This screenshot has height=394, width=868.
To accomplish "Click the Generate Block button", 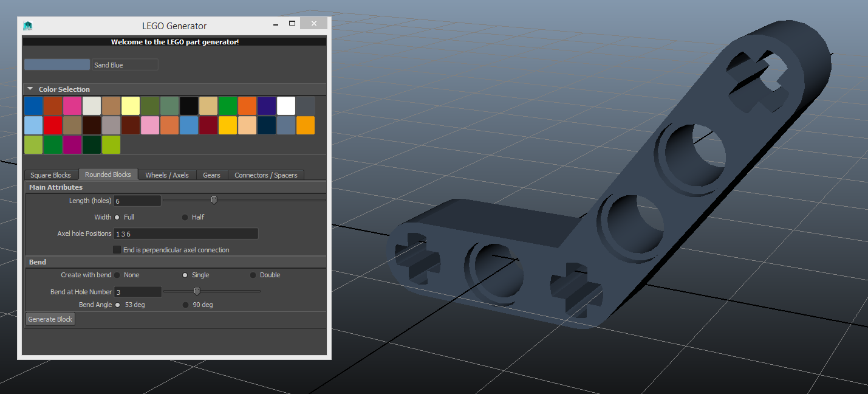I will 50,319.
